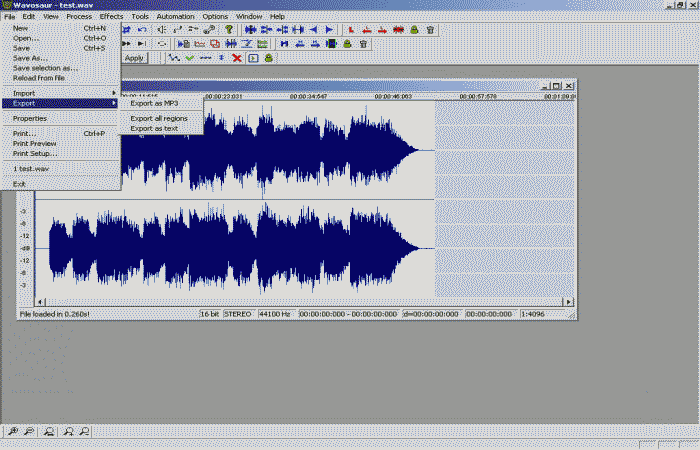Click the undo arrow toolbar icon

pyautogui.click(x=143, y=30)
